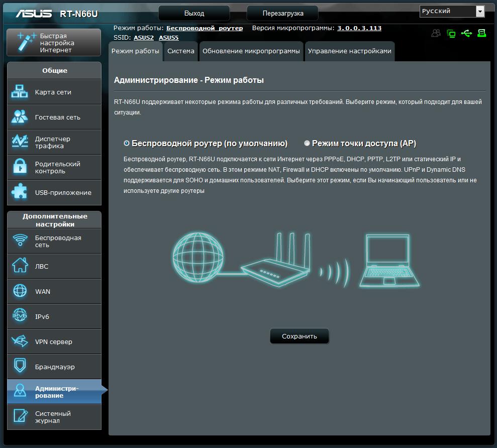Open the IPv6 icon in sidebar
The image size is (497, 448).
pos(20,315)
